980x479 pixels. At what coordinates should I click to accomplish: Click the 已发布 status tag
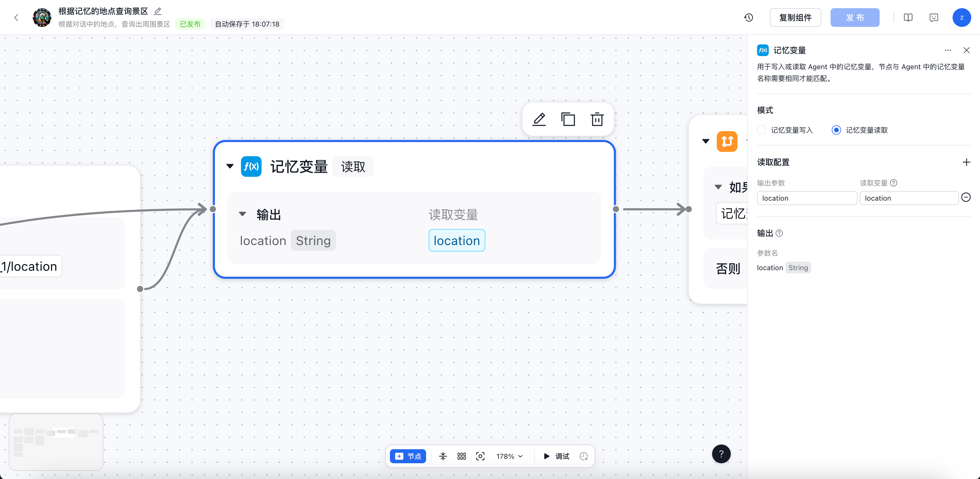click(190, 24)
